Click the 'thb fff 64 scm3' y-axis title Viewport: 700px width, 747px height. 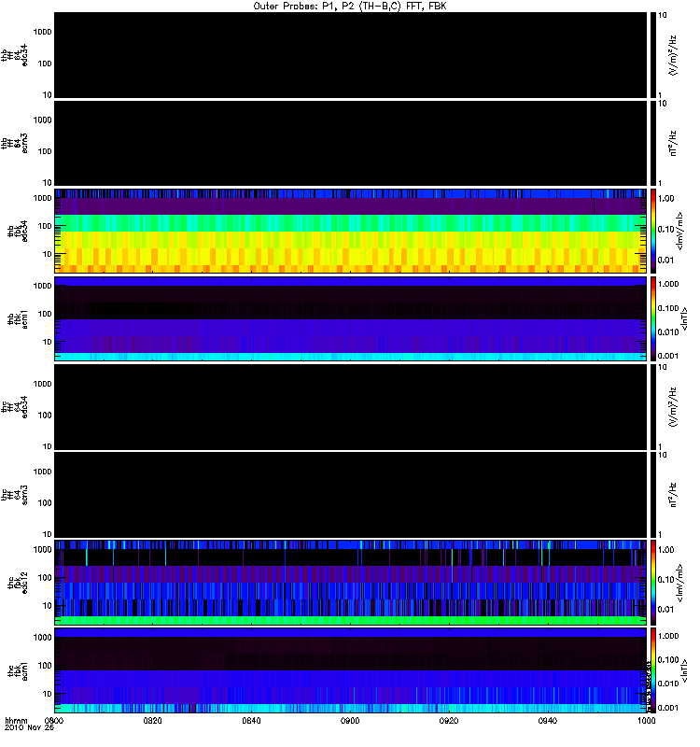pyautogui.click(x=14, y=143)
